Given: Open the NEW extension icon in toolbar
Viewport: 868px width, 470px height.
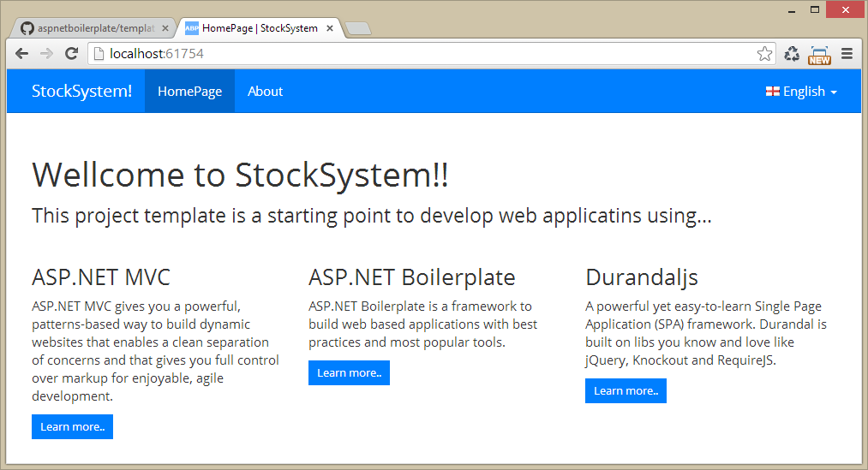Looking at the screenshot, I should (819, 55).
